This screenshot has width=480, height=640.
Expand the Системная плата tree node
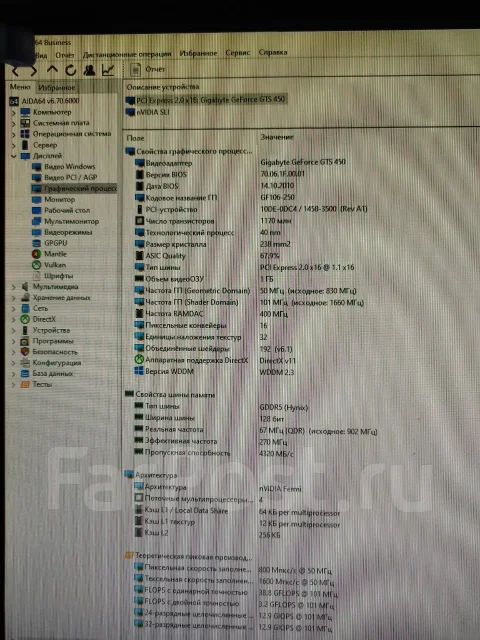(x=13, y=123)
